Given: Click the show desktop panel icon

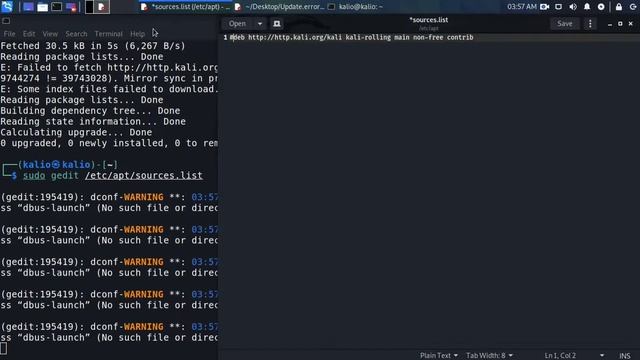Looking at the screenshot, I should point(28,7).
